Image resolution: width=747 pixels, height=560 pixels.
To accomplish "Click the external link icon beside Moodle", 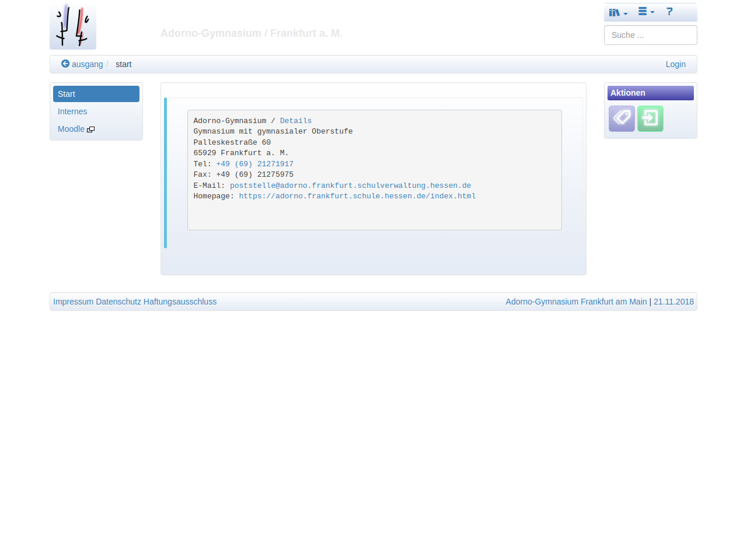I will point(90,129).
